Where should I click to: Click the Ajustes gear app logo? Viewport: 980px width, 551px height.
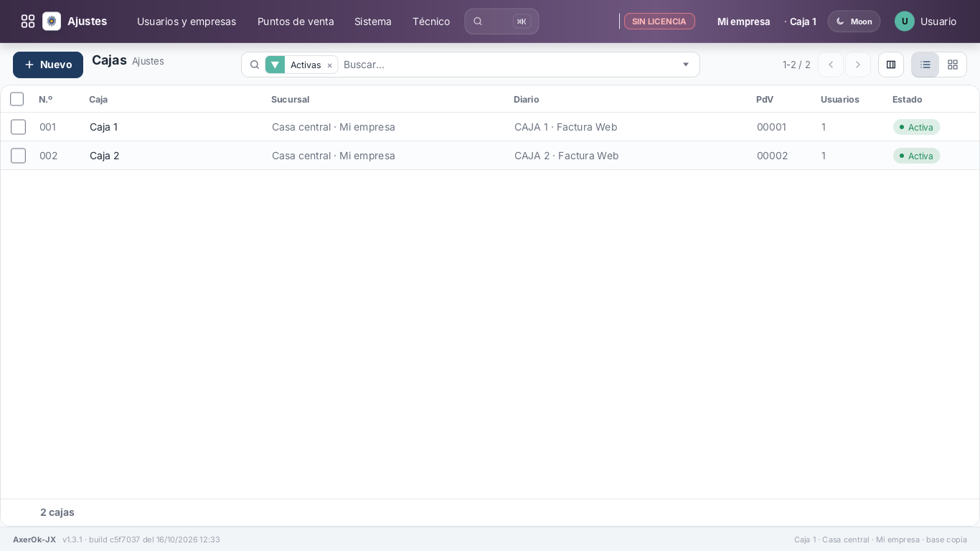tap(52, 22)
